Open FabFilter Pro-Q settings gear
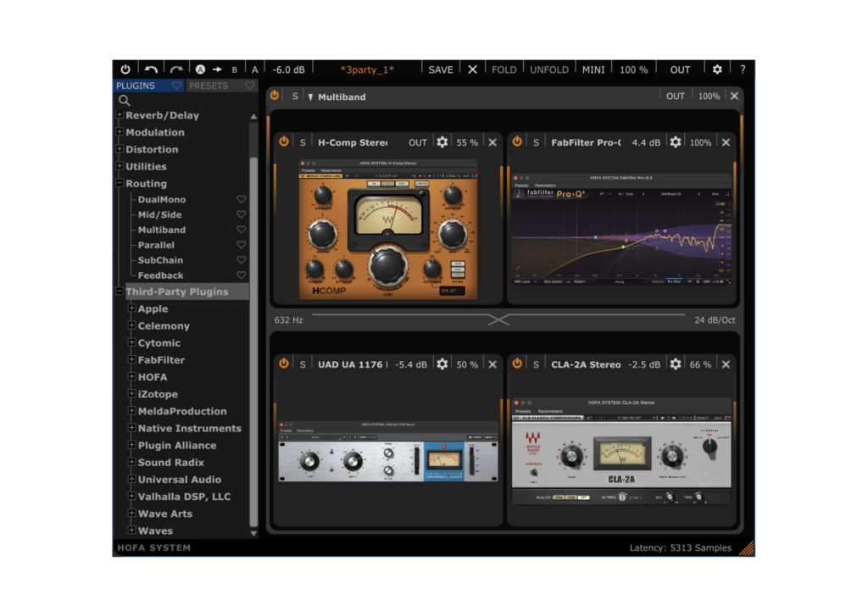Viewport: 868px width, 611px height. click(676, 142)
